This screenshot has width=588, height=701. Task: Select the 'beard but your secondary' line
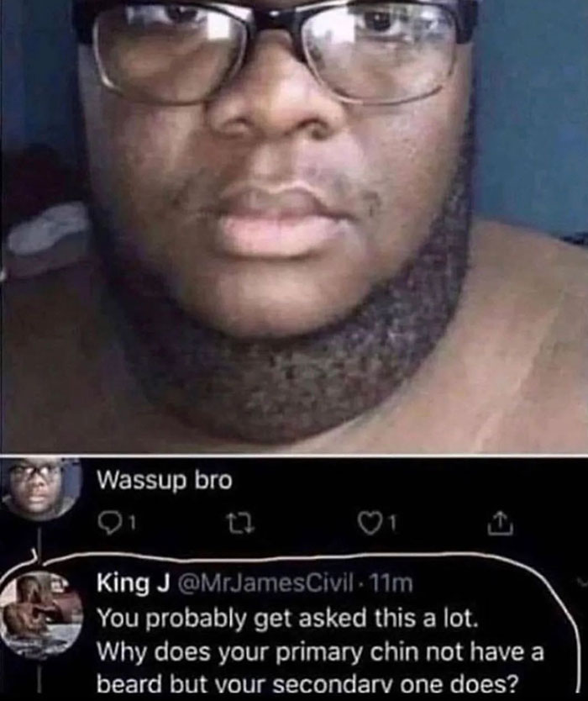[x=308, y=684]
